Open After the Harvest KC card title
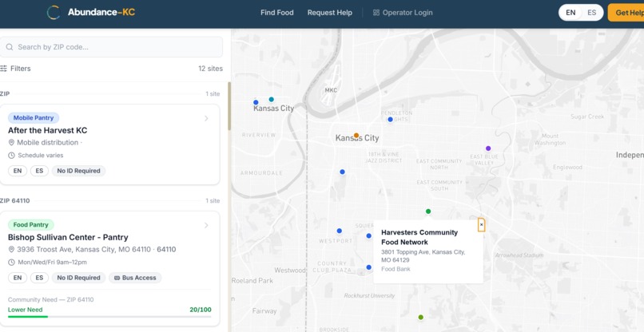The height and width of the screenshot is (332, 644). click(48, 131)
